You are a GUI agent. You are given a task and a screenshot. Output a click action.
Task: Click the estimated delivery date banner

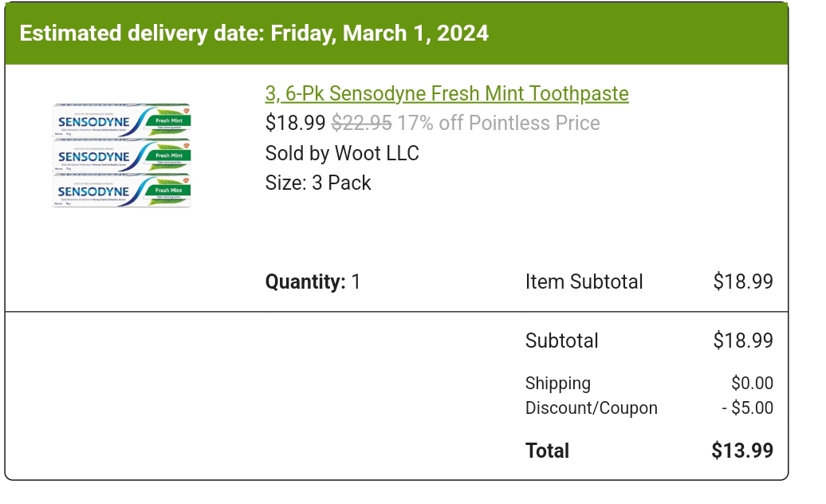254,33
